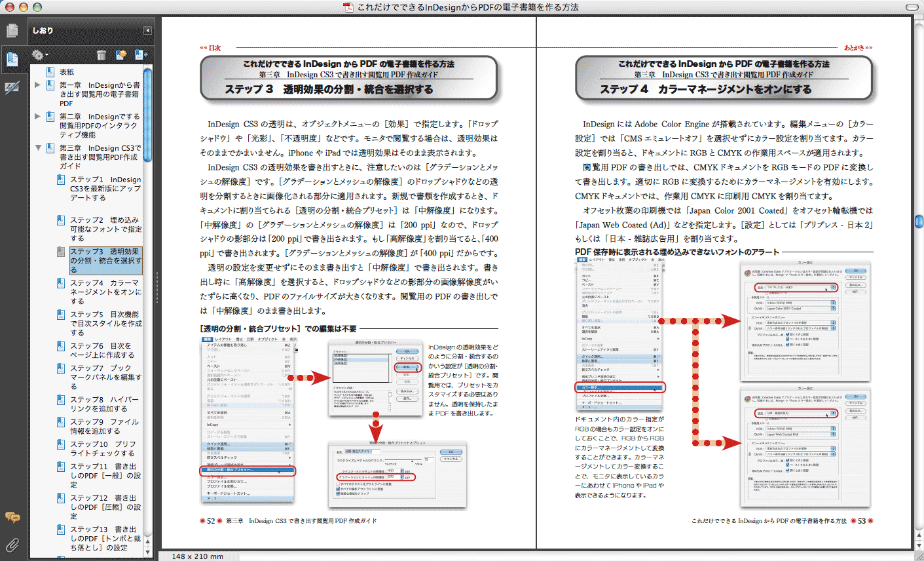The image size is (924, 561).
Task: Jump to ステップ13 書き出しのPDF［トンボと裁ち落とし］の設定
Action: 105,539
